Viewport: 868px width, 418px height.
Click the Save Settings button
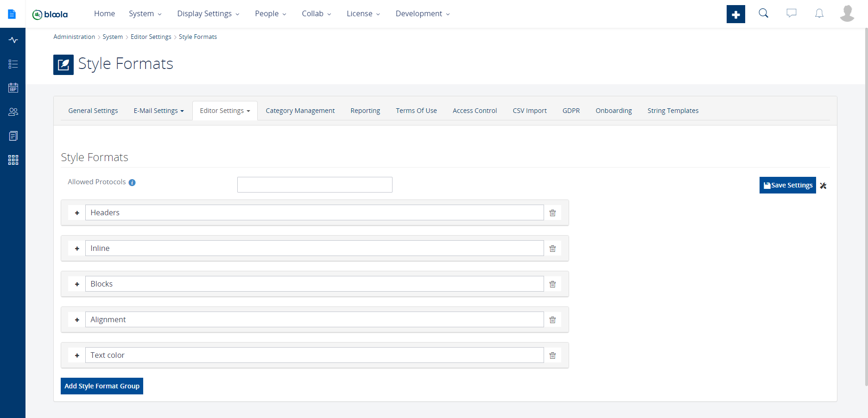click(x=787, y=185)
